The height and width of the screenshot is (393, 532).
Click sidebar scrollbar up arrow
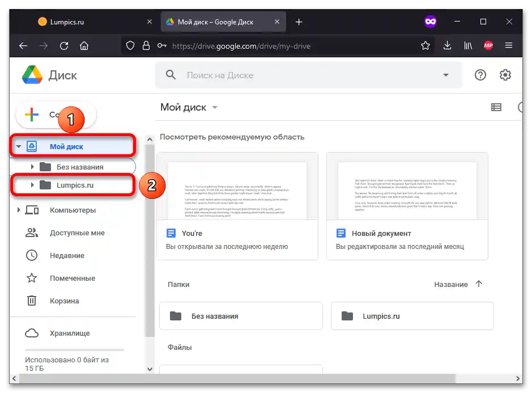pos(150,140)
